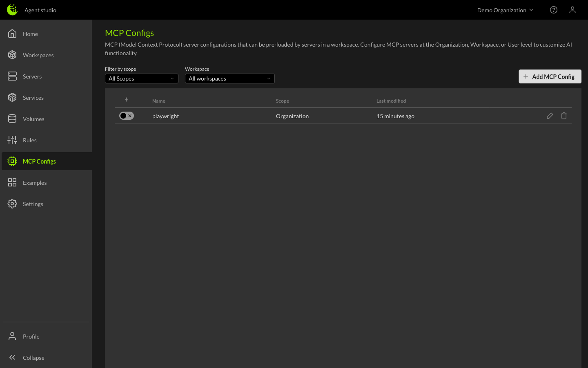Open Profile from the sidebar bottom
This screenshot has height=368, width=588.
pos(31,337)
